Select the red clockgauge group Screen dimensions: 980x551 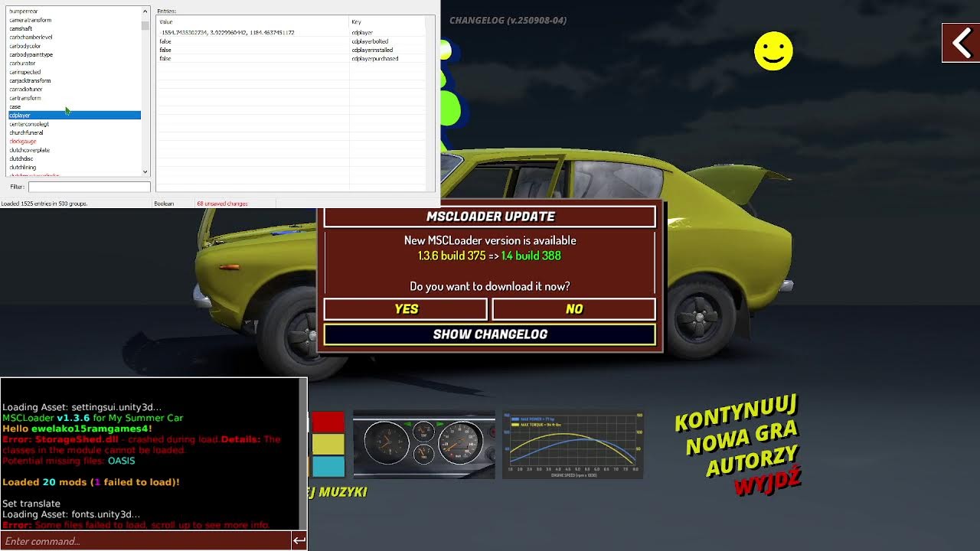point(23,141)
